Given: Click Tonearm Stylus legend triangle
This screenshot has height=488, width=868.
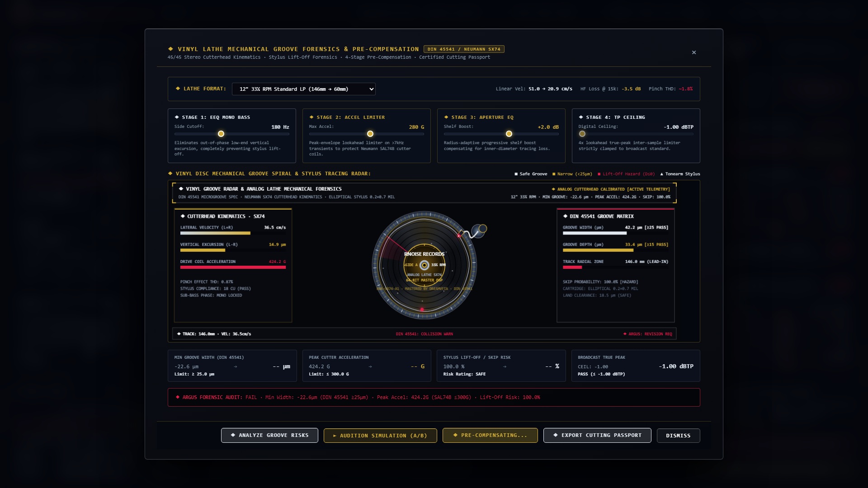Looking at the screenshot, I should 662,174.
